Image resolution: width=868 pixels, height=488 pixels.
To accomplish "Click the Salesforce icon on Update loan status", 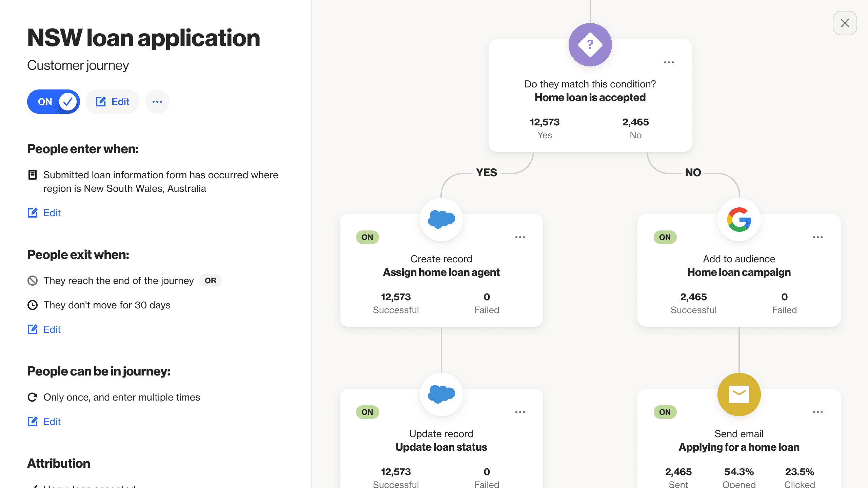I will pos(441,394).
